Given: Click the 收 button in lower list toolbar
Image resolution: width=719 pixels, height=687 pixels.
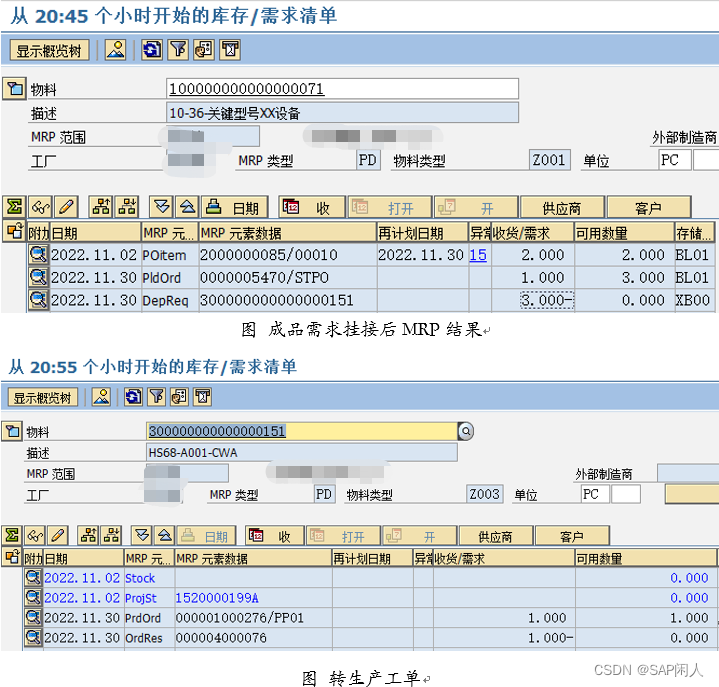Looking at the screenshot, I should (274, 536).
